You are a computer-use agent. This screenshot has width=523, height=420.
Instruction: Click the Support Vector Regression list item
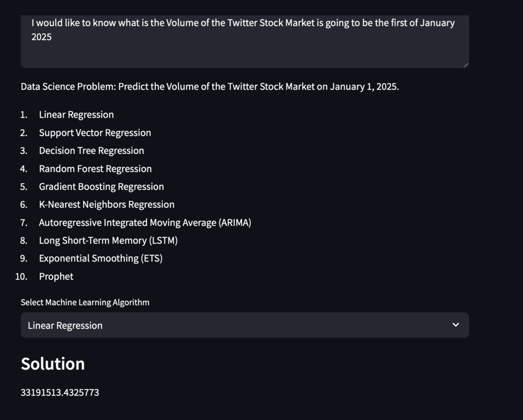tap(95, 133)
